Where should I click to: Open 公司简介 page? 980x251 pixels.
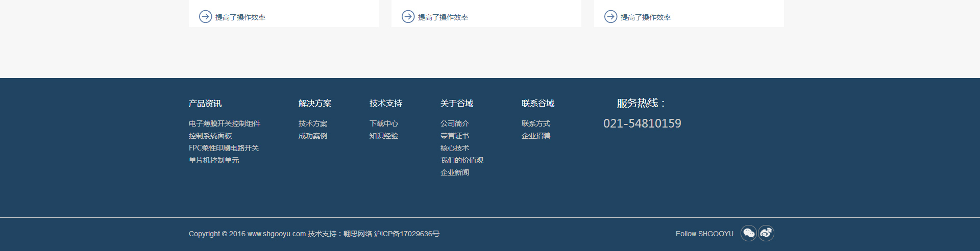click(454, 123)
